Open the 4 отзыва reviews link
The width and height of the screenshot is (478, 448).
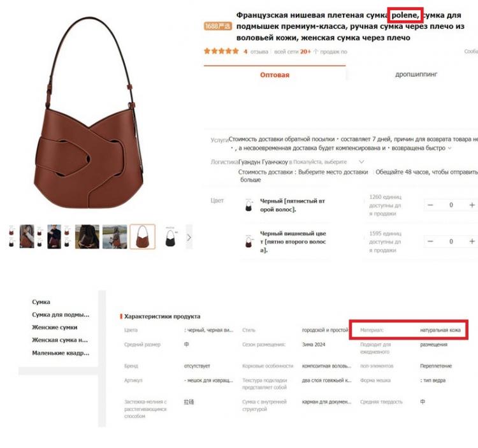click(256, 52)
